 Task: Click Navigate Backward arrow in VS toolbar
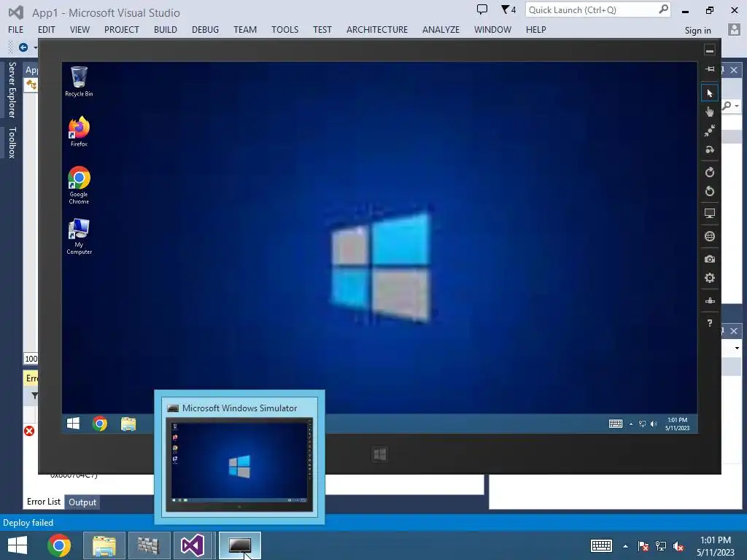[x=23, y=47]
